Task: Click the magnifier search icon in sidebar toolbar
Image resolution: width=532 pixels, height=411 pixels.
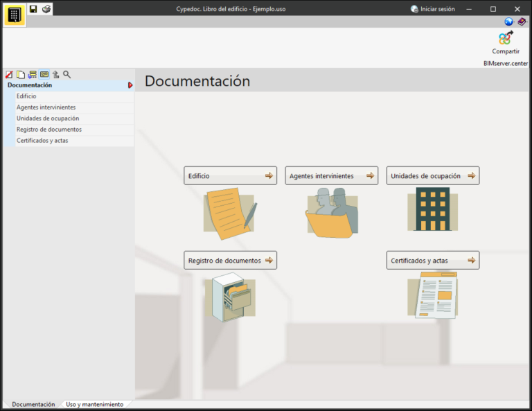Action: click(67, 74)
